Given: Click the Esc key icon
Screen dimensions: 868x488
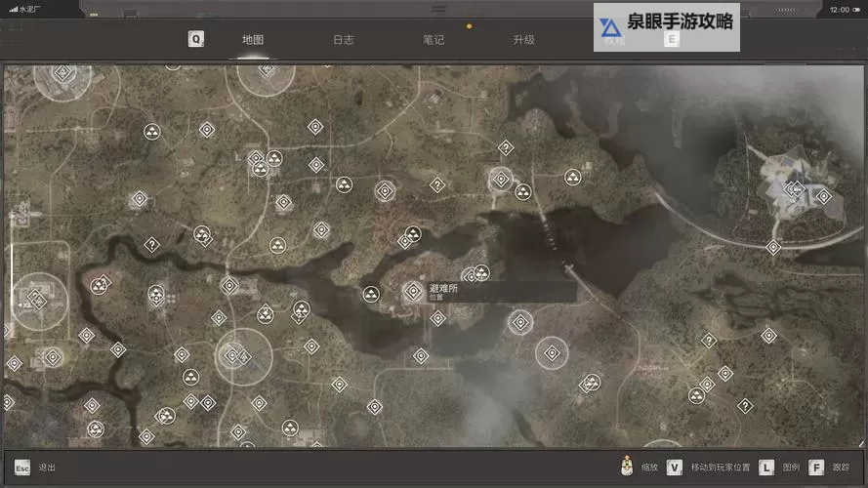Looking at the screenshot, I should (x=22, y=468).
